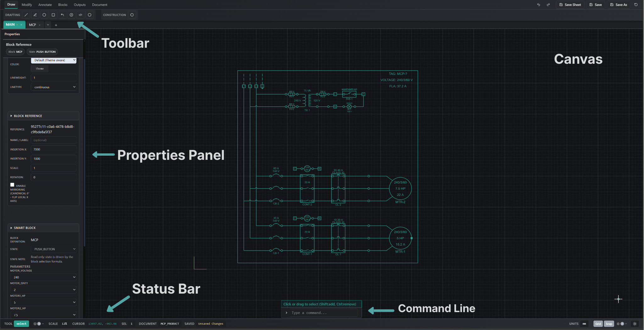Select the Line drafting tool

pyautogui.click(x=26, y=15)
